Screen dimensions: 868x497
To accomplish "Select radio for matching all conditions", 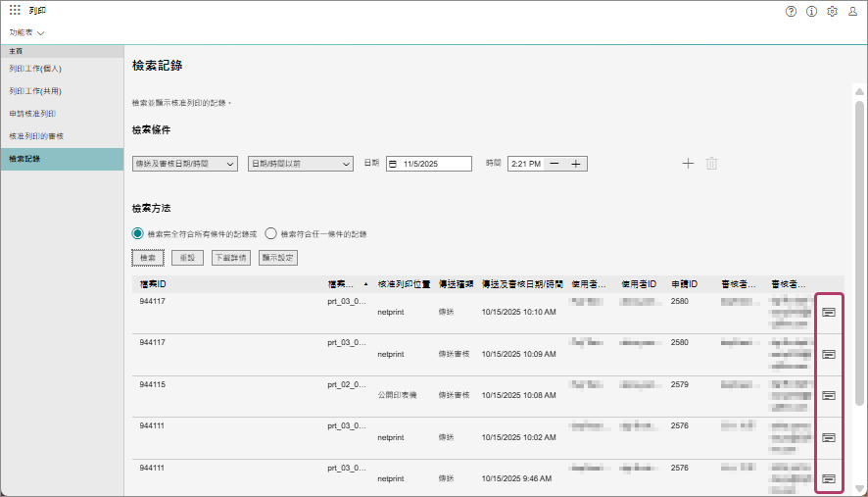I will point(138,234).
